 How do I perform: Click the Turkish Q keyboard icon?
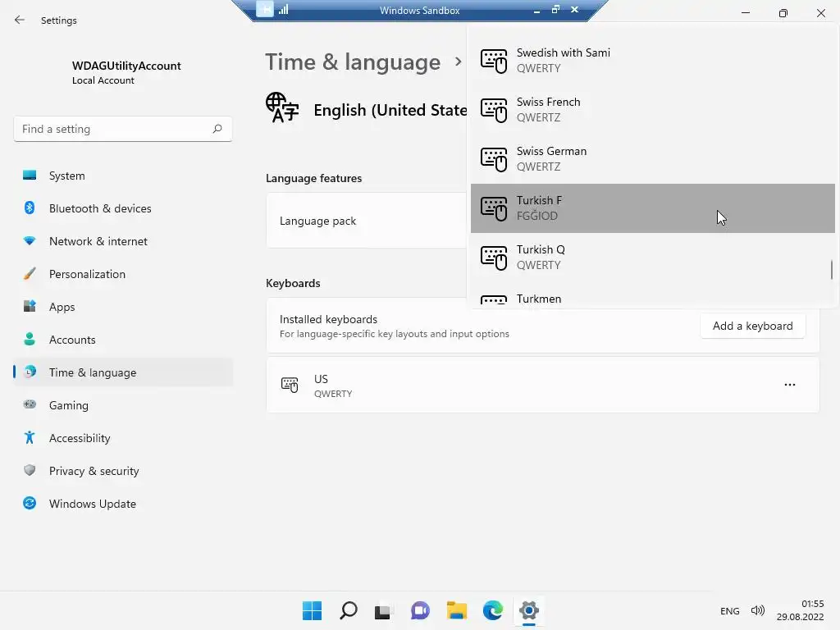click(x=493, y=258)
